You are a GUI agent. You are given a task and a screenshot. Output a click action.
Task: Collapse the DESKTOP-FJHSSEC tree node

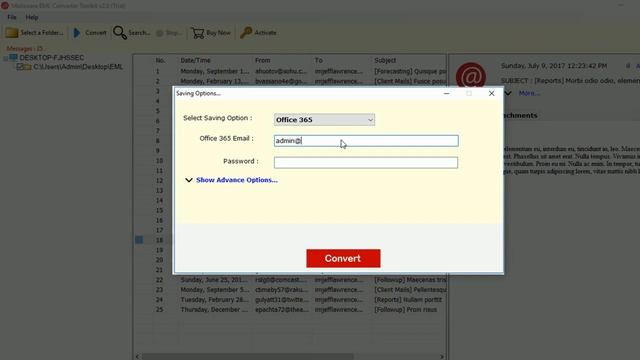[5, 58]
